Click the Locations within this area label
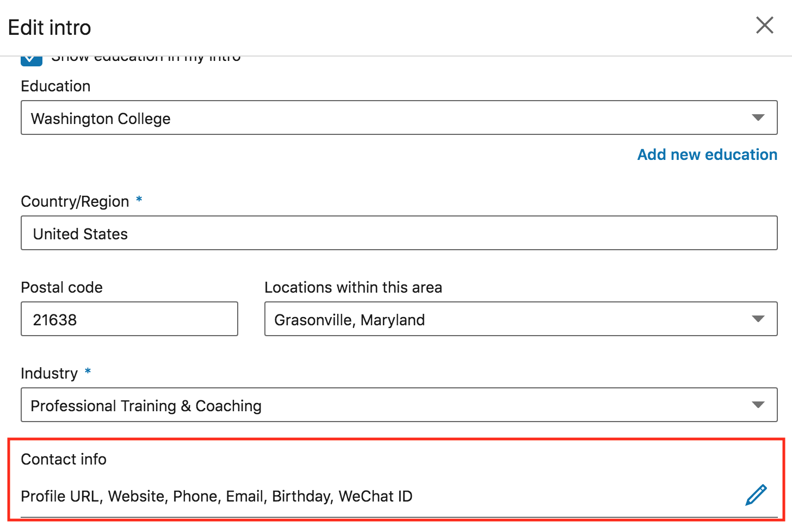 (x=353, y=288)
